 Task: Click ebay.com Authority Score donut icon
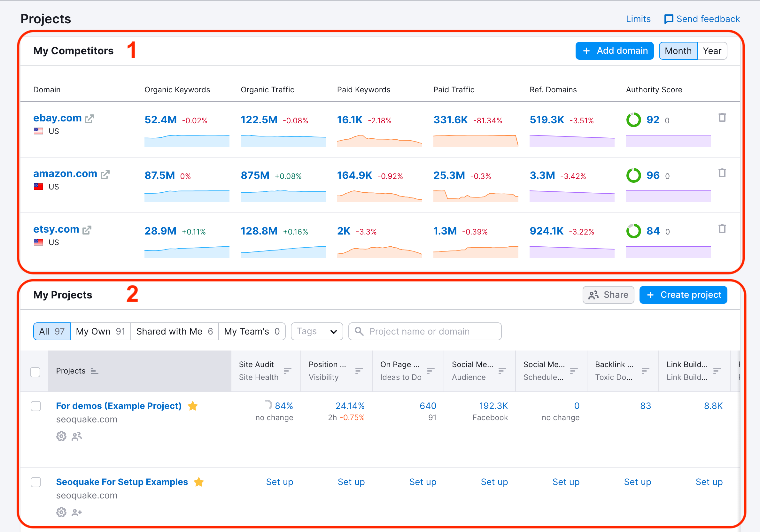click(633, 120)
